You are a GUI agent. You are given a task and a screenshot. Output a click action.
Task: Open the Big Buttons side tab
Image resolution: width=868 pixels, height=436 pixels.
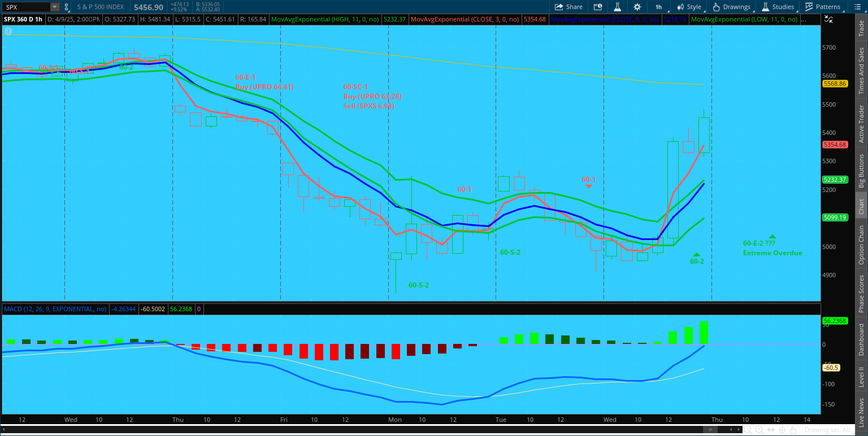tap(861, 170)
